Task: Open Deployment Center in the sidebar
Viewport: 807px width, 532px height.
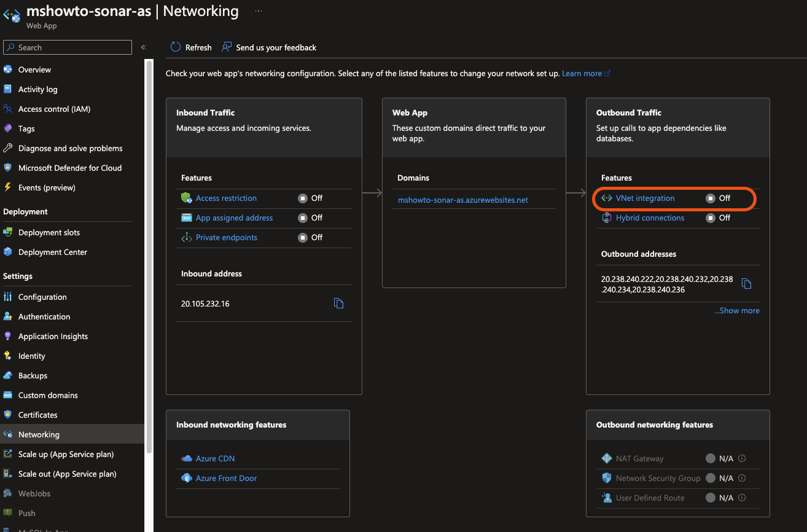Action: click(x=53, y=252)
